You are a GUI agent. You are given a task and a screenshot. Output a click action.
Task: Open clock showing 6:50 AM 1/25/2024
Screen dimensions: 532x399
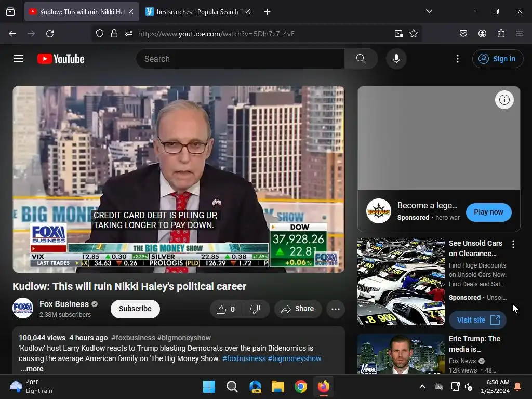coord(495,387)
